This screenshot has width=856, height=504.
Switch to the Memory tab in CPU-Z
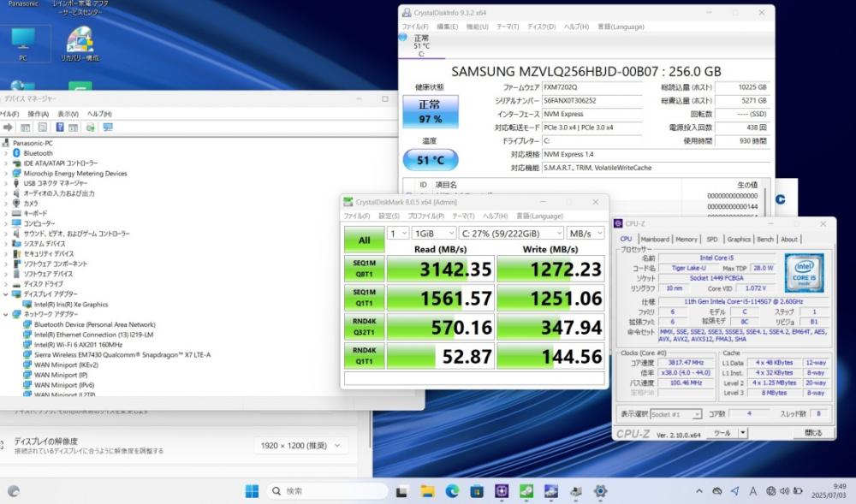click(x=687, y=239)
